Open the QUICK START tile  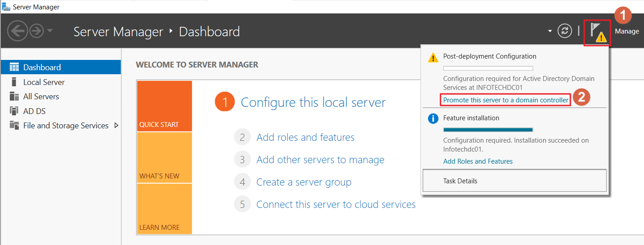[x=164, y=106]
